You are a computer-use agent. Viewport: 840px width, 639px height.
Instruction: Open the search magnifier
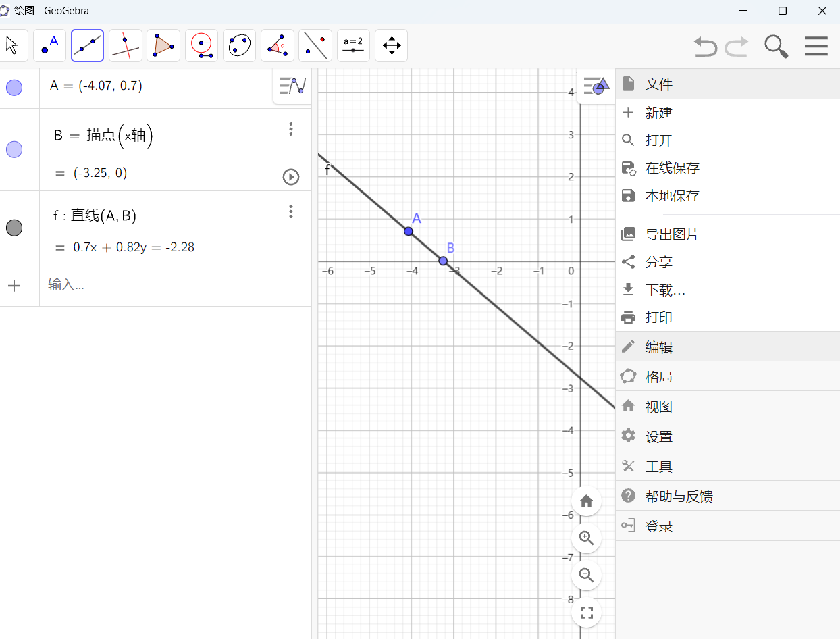point(777,46)
